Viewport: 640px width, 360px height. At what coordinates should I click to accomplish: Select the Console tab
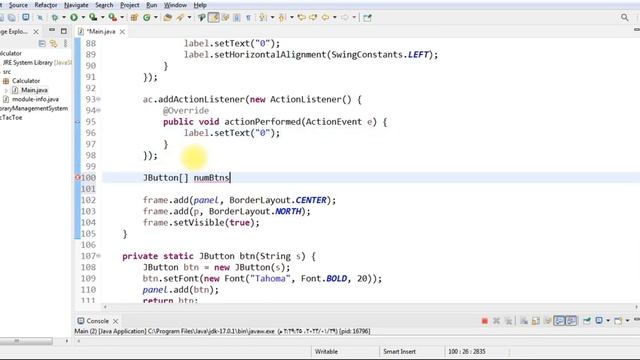98,321
